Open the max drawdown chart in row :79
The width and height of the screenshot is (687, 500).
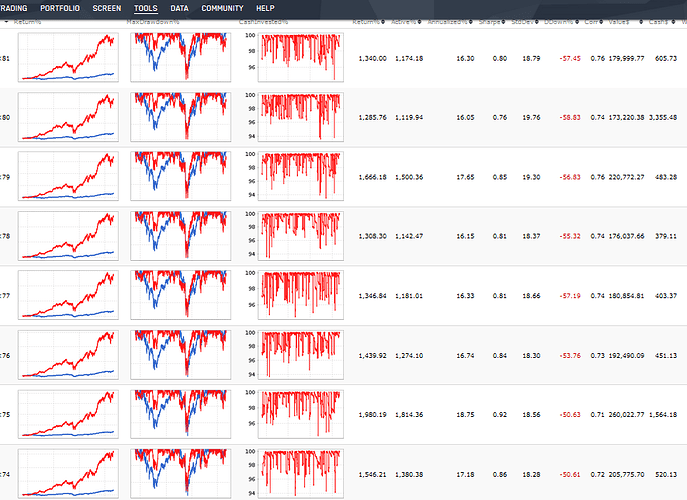click(181, 176)
